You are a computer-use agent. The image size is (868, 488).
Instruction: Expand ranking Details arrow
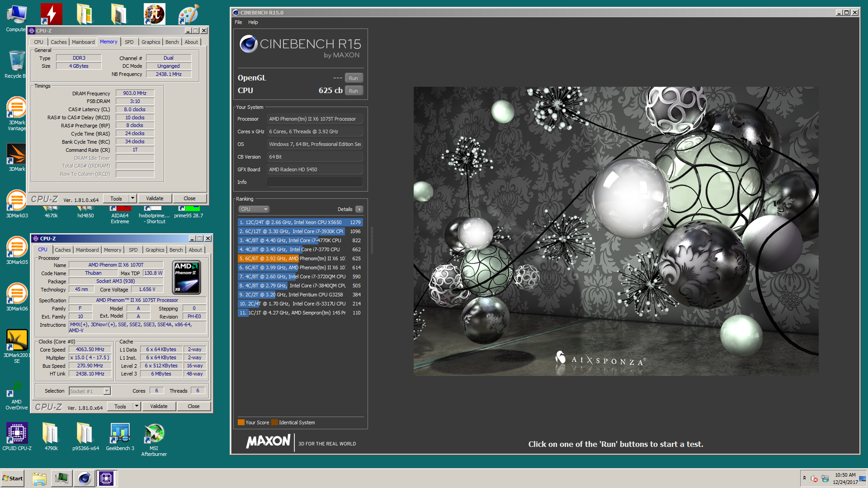pyautogui.click(x=359, y=209)
